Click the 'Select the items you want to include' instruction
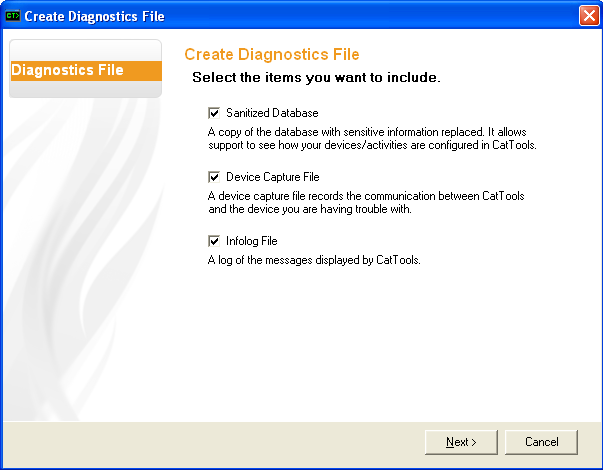Image resolution: width=603 pixels, height=470 pixels. tap(316, 77)
